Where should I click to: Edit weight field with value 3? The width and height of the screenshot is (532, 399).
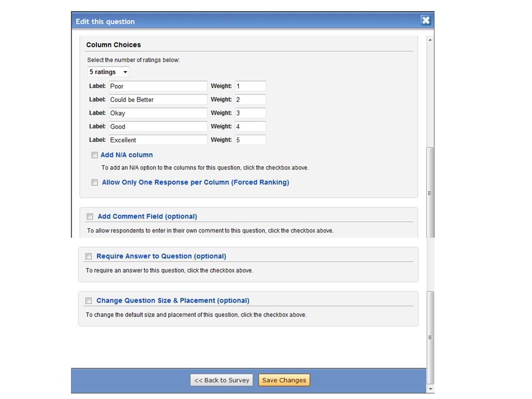250,113
